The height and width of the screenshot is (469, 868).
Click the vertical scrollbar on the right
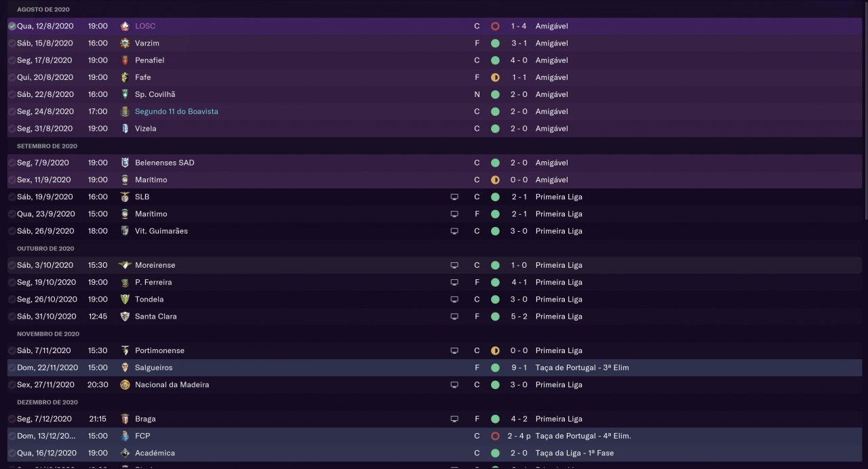(x=865, y=108)
